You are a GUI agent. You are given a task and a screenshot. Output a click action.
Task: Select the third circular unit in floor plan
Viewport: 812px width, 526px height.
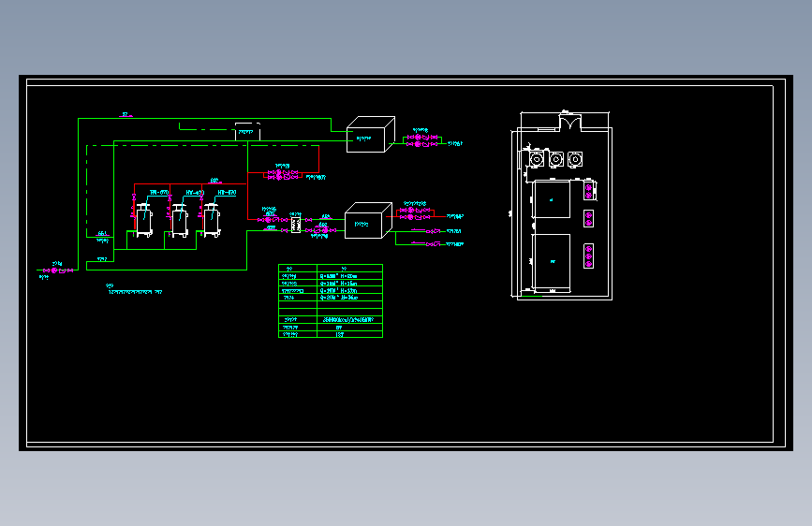575,159
